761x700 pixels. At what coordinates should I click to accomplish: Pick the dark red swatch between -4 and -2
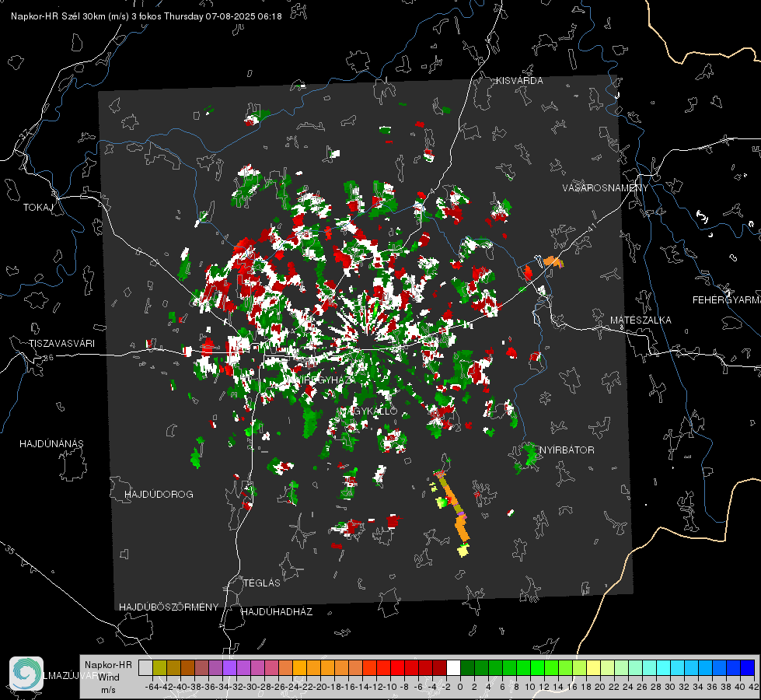click(439, 667)
